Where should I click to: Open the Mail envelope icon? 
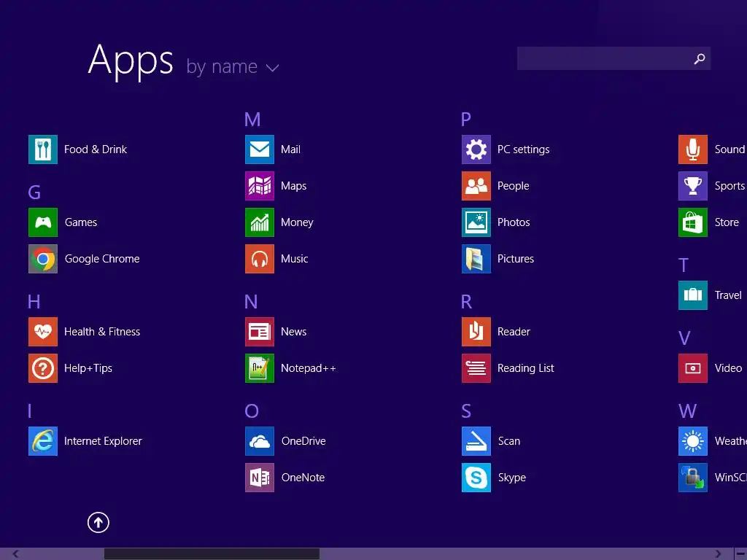pyautogui.click(x=260, y=149)
